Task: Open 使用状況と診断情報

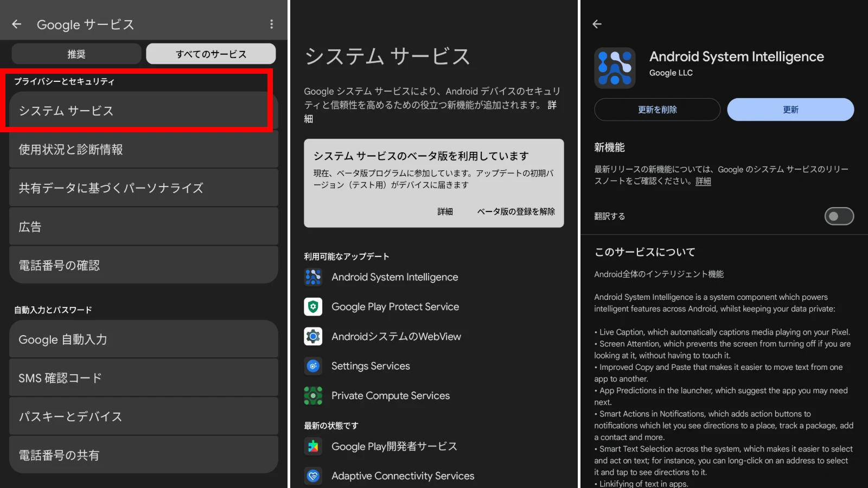Action: (x=144, y=149)
